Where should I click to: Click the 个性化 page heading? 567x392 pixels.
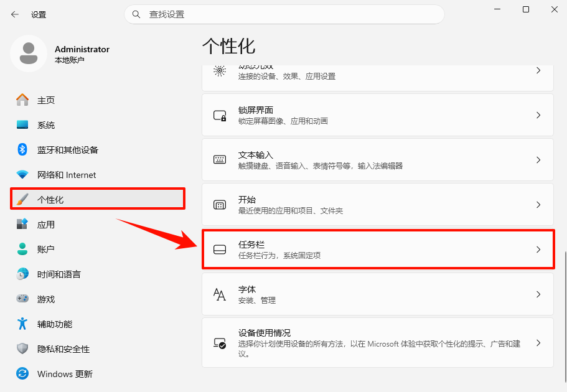(228, 46)
